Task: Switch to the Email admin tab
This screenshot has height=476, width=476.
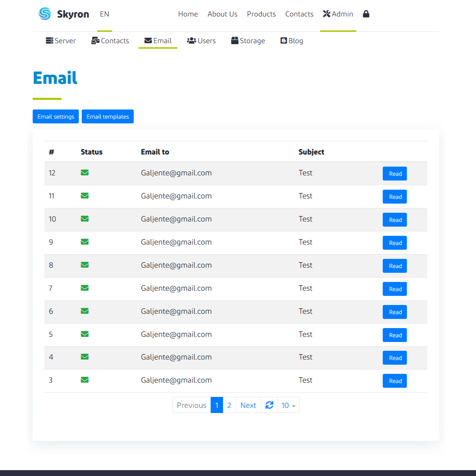Action: 157,41
